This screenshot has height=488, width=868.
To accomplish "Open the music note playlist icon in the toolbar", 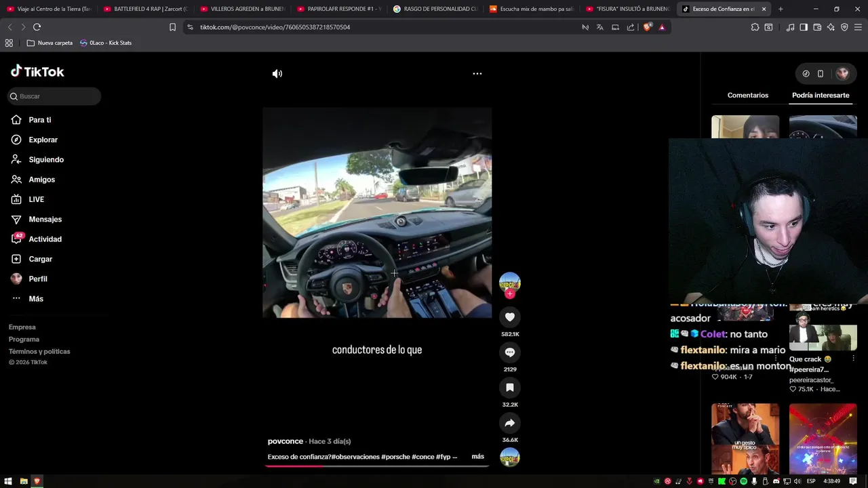I will 790,27.
